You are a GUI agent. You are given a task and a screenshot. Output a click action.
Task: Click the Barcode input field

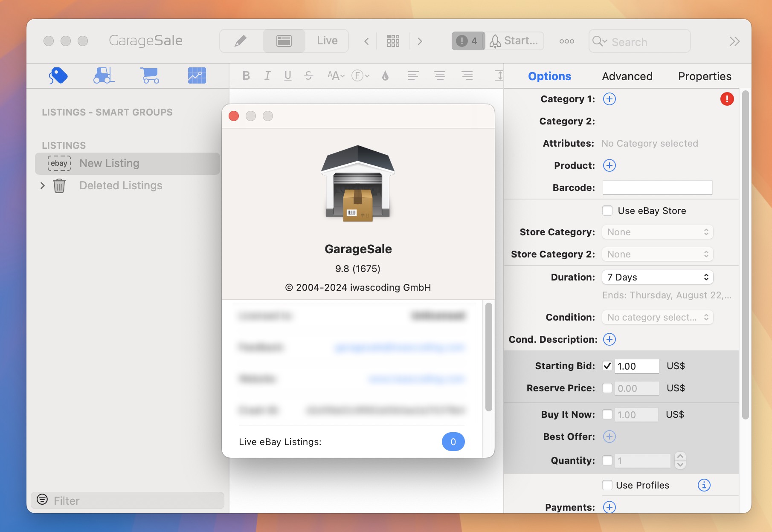(657, 188)
